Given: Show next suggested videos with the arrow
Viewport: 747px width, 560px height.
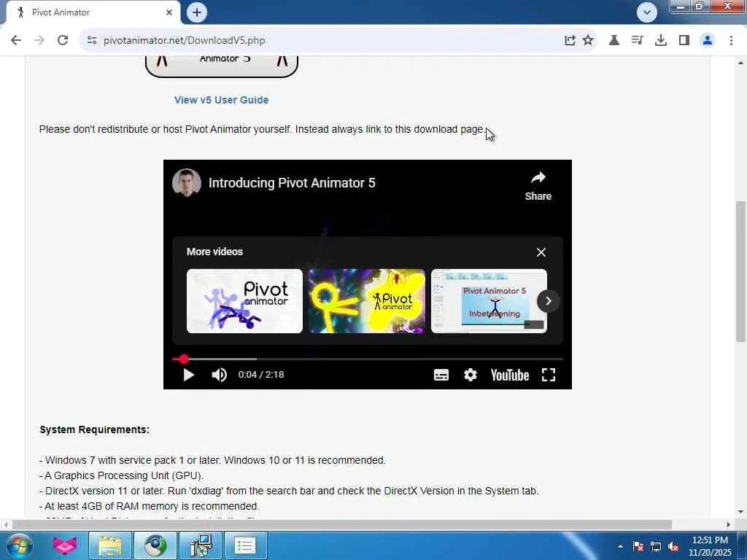Looking at the screenshot, I should coord(549,301).
